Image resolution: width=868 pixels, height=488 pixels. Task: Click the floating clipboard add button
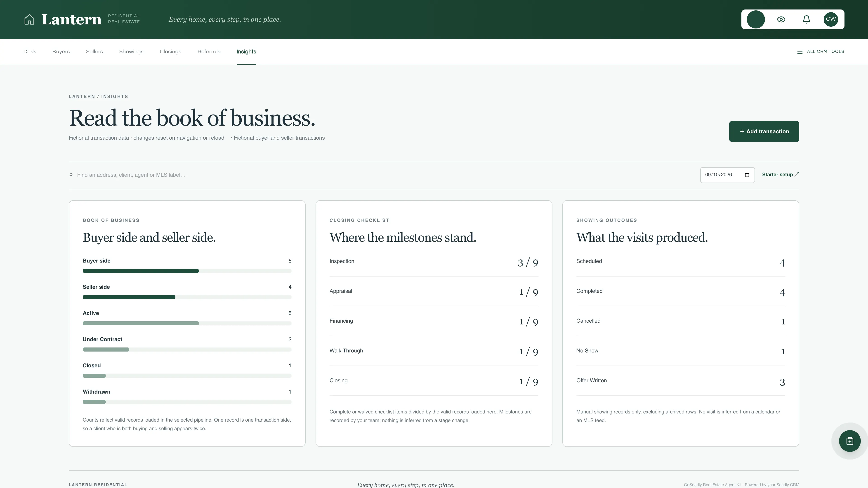pyautogui.click(x=850, y=441)
